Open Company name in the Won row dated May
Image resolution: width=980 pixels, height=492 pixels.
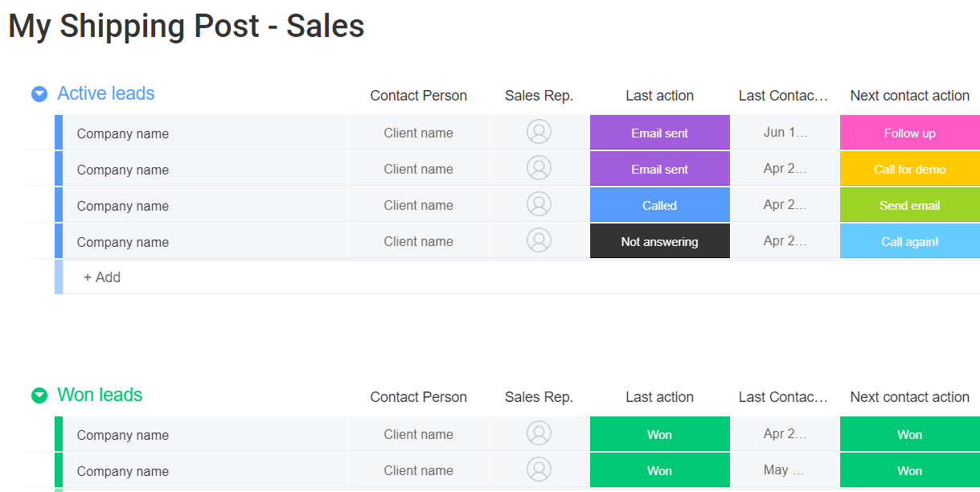[x=123, y=471]
